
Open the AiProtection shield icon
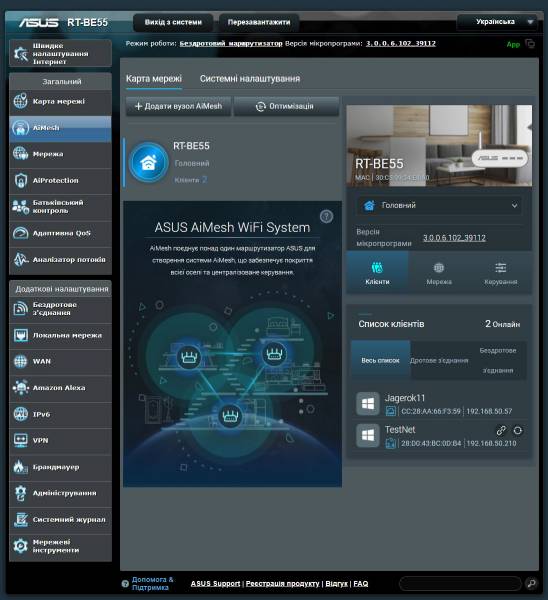[x=21, y=180]
